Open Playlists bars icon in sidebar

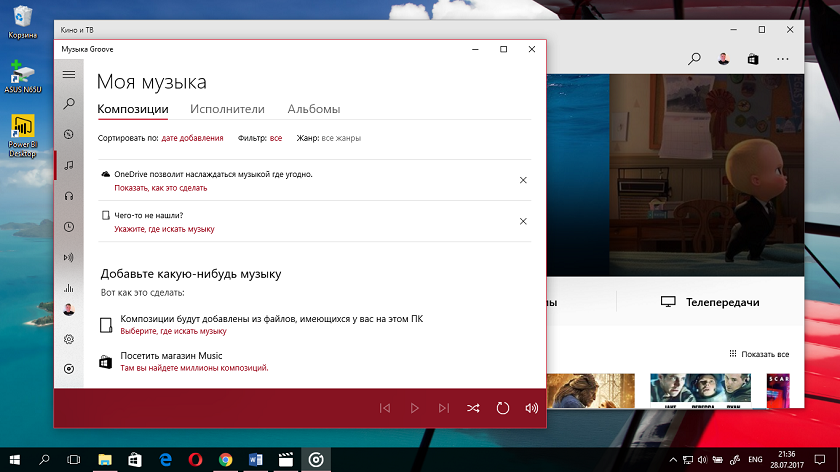tap(69, 288)
